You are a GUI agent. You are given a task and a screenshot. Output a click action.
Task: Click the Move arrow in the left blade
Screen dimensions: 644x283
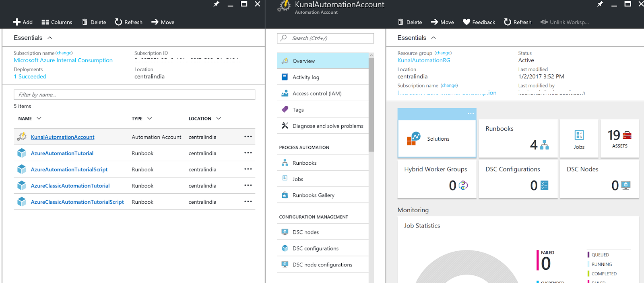pyautogui.click(x=155, y=22)
